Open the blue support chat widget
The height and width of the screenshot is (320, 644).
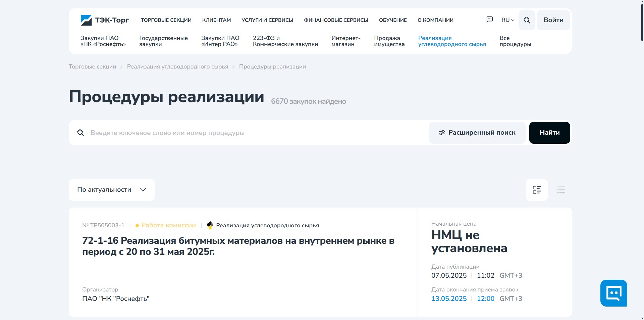pos(614,293)
